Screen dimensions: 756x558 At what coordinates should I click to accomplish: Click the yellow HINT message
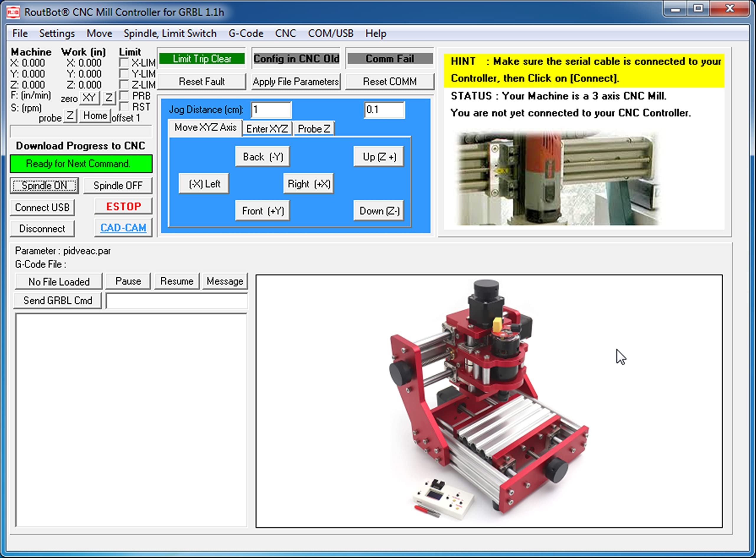[x=584, y=70]
